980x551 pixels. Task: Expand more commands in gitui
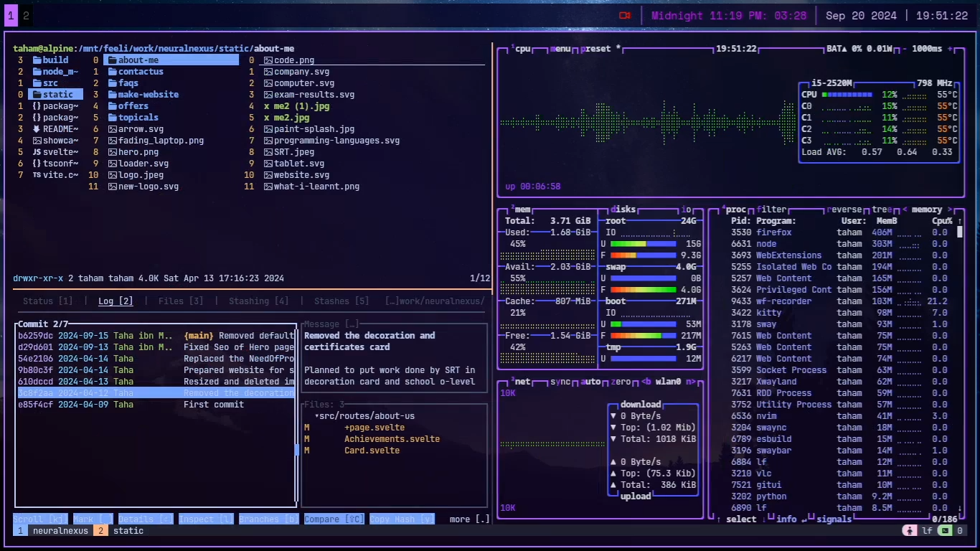[x=470, y=519]
